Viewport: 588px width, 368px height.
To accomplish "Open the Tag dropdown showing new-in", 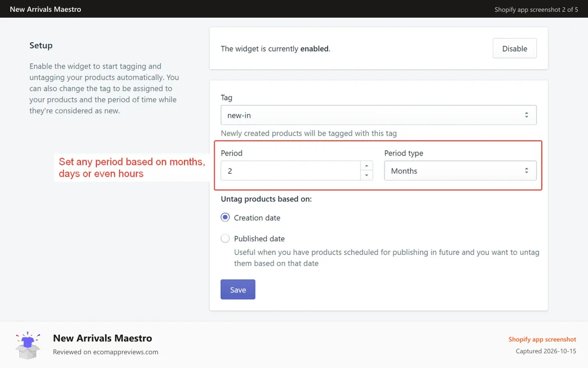I will tap(378, 115).
